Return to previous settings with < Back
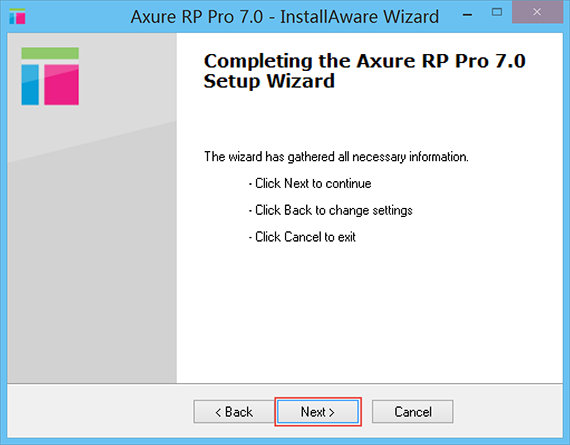This screenshot has height=445, width=570. [234, 412]
